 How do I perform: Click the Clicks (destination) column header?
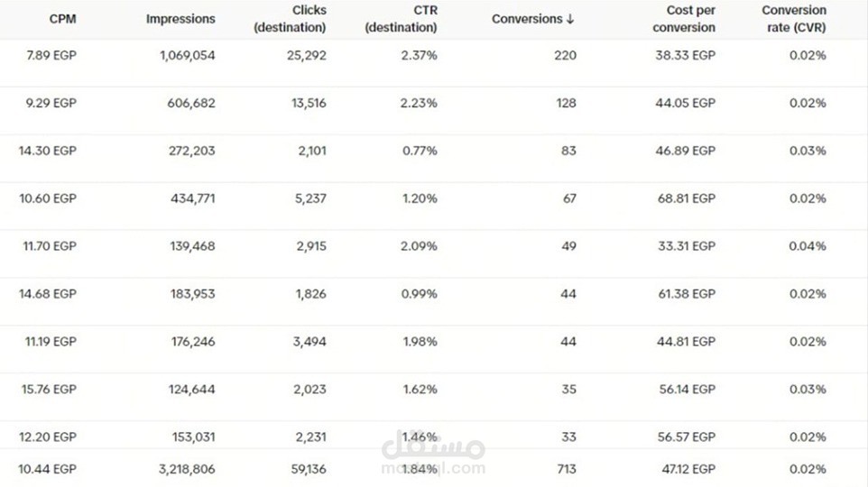click(290, 19)
